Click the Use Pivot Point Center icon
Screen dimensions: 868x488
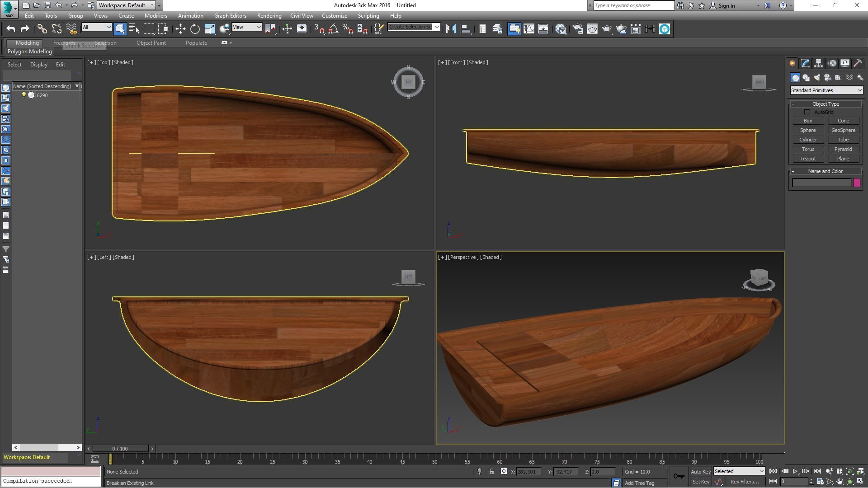(271, 29)
